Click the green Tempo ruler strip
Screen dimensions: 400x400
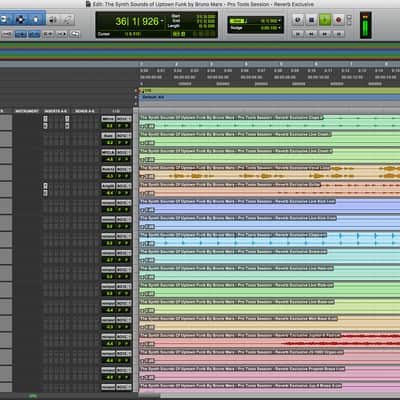pyautogui.click(x=269, y=91)
